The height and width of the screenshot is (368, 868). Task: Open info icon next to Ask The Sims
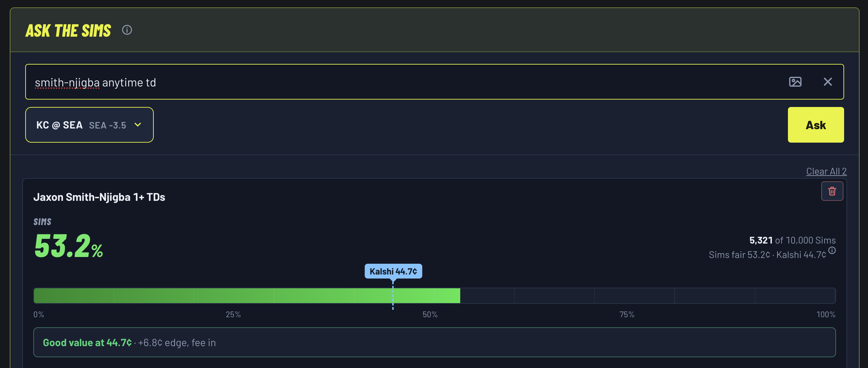coord(127,30)
